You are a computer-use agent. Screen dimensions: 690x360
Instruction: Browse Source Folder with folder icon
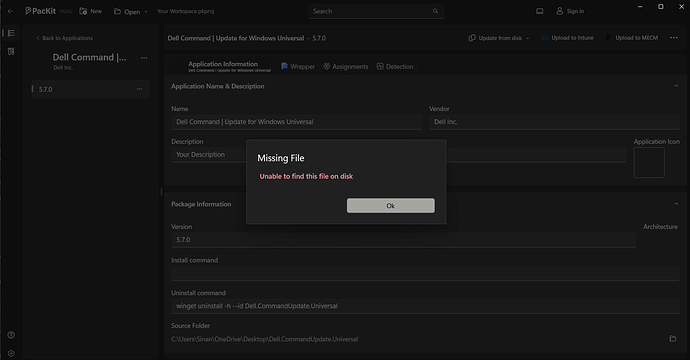tap(672, 338)
